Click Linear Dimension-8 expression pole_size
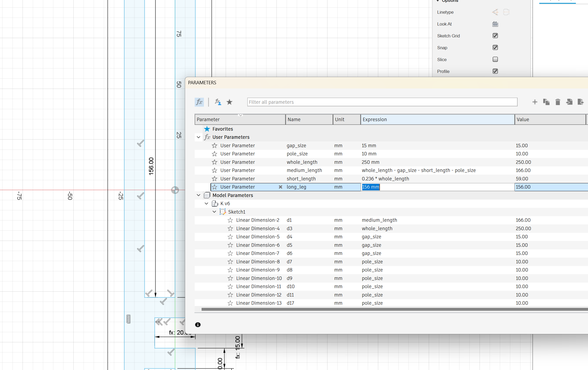 (372, 262)
